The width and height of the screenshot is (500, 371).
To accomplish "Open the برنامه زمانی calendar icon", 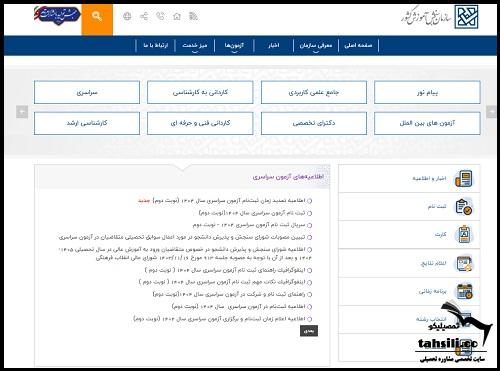I will pos(464,291).
